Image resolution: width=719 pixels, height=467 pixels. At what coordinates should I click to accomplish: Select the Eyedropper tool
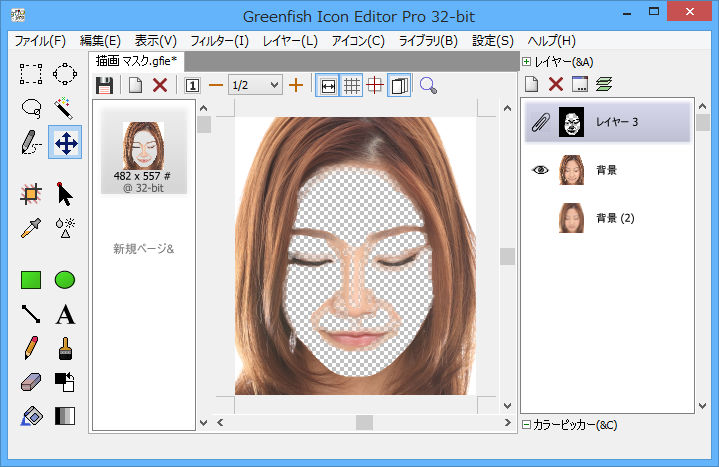31,227
